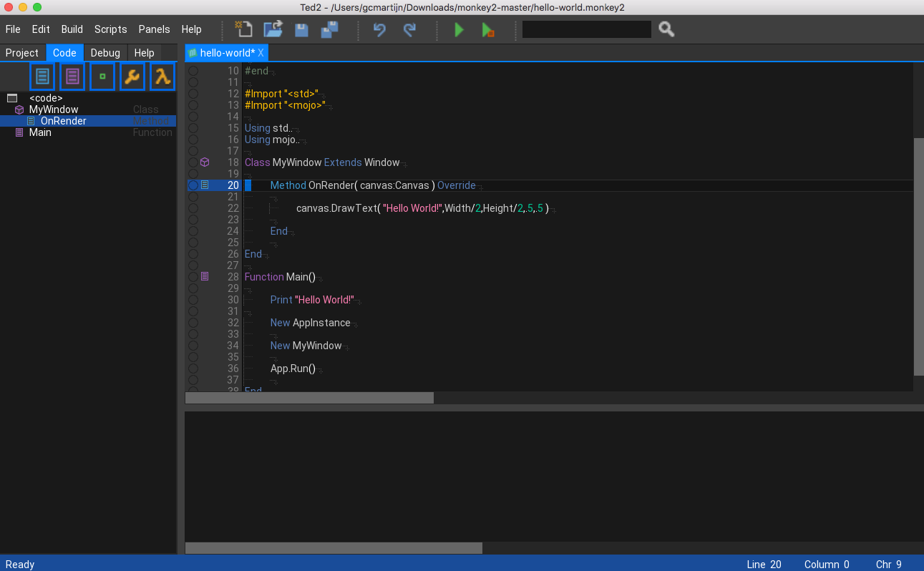Screen dimensions: 924x571
Task: Open the Build menu
Action: pyautogui.click(x=72, y=29)
